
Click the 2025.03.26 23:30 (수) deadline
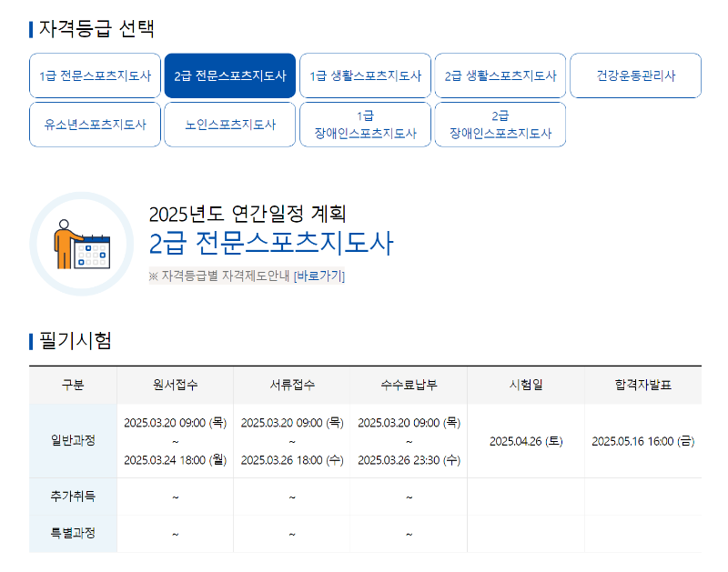[x=409, y=460]
